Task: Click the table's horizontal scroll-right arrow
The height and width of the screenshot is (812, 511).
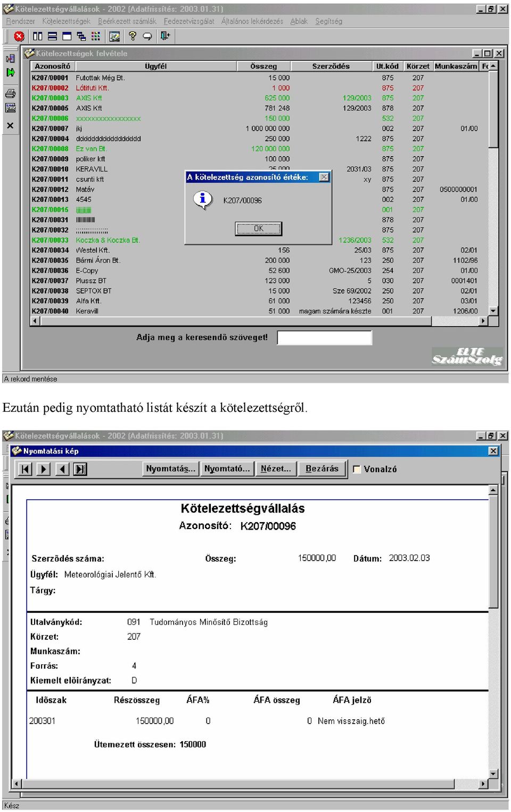Action: 483,321
